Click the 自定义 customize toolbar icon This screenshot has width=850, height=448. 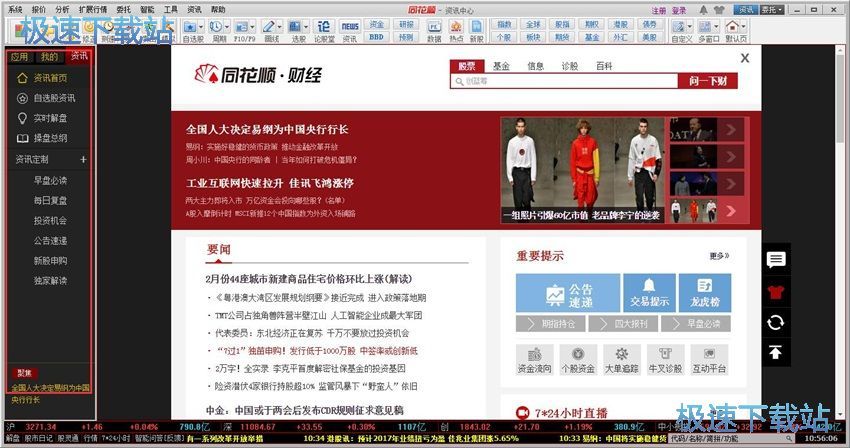678,26
